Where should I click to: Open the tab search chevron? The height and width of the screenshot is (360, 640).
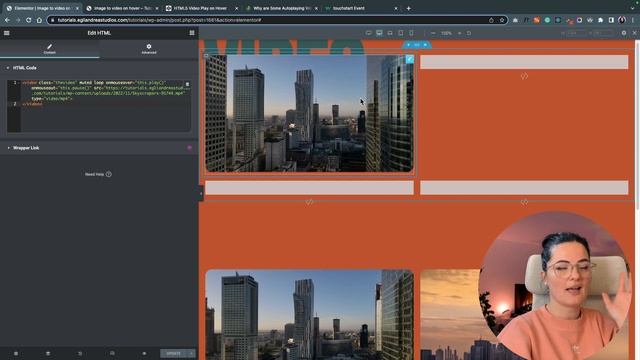[633, 8]
